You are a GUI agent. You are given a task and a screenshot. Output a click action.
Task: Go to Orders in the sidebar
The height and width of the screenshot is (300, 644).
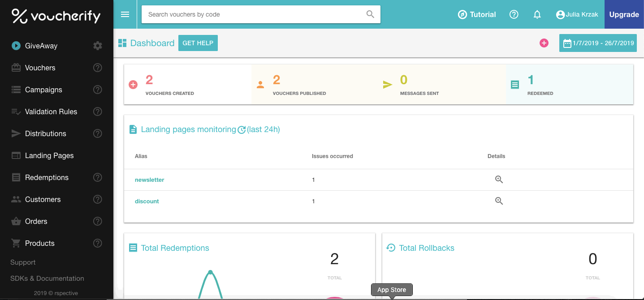[36, 221]
